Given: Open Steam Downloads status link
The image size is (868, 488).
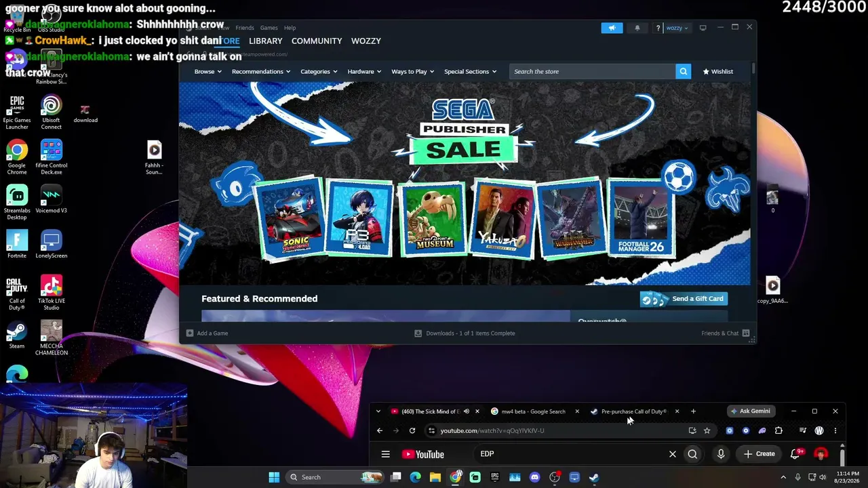Looking at the screenshot, I should tap(465, 333).
